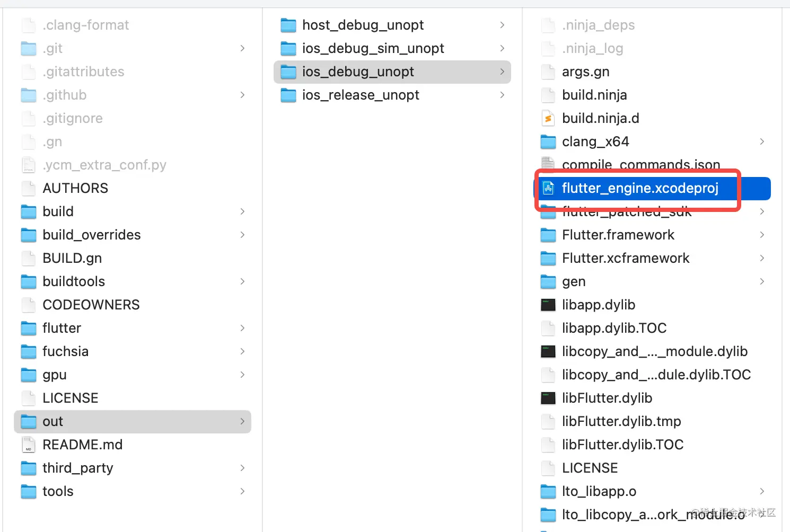Select the libFlutter.dylib.TOC file name

[x=623, y=445]
